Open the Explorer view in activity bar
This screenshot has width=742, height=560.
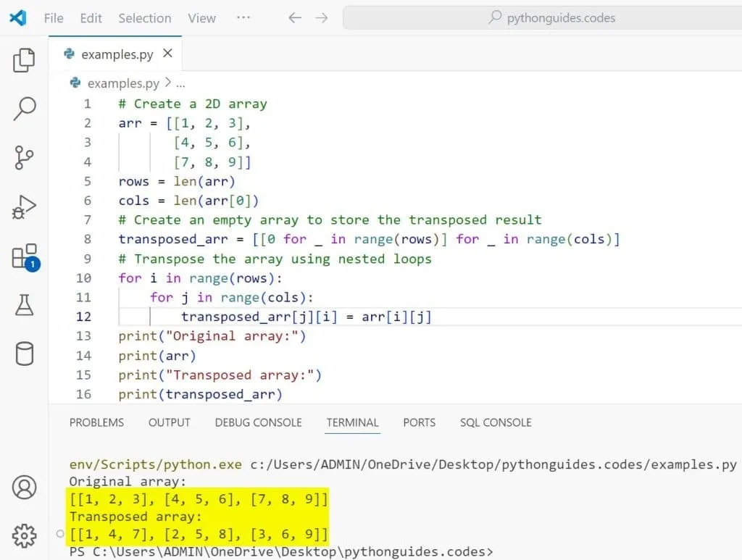[x=24, y=61]
